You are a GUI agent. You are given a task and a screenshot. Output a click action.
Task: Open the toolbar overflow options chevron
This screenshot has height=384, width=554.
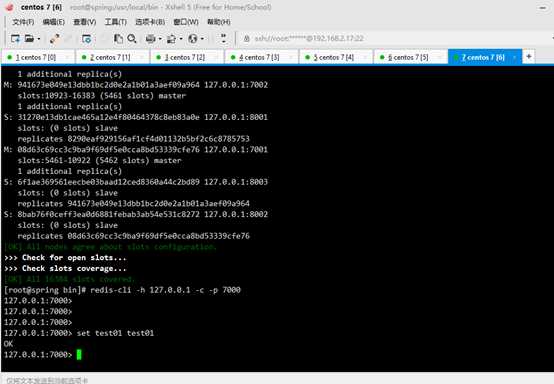click(223, 39)
